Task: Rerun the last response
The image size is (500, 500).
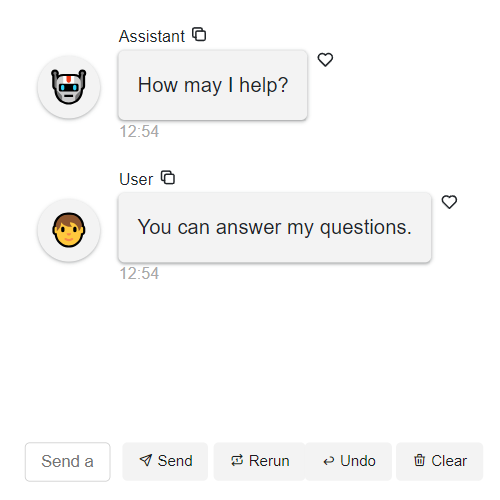Action: tap(259, 461)
